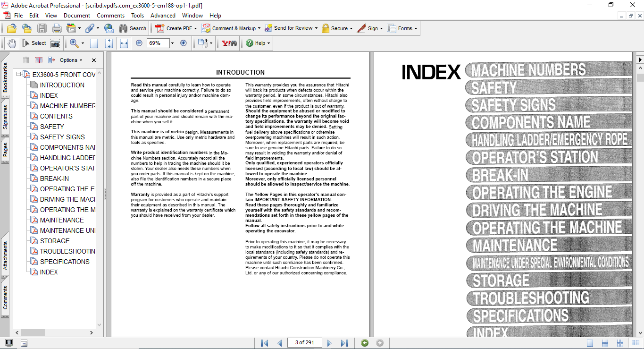Collapse the EX3600-5 FRONT COVER bookmark tree

(19, 75)
